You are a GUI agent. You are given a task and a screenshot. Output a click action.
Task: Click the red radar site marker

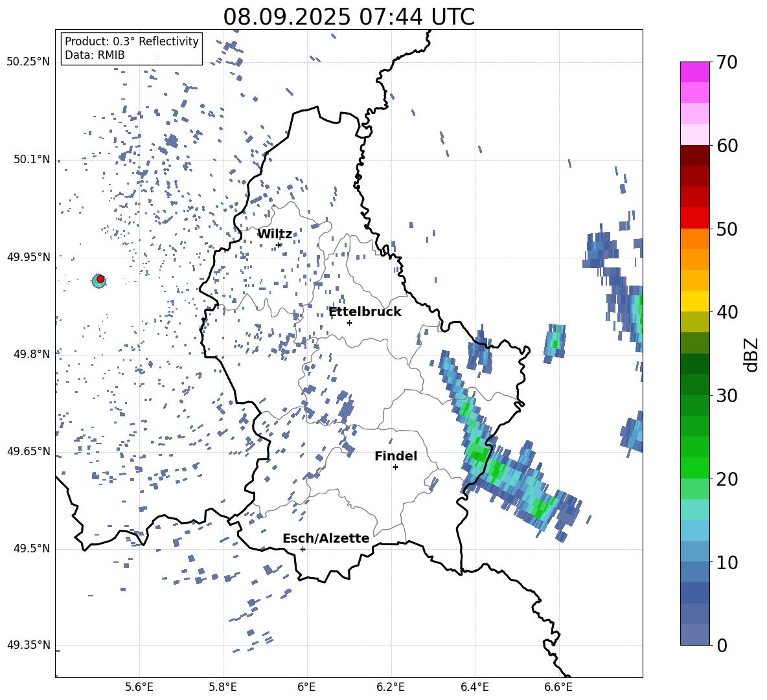tap(100, 278)
